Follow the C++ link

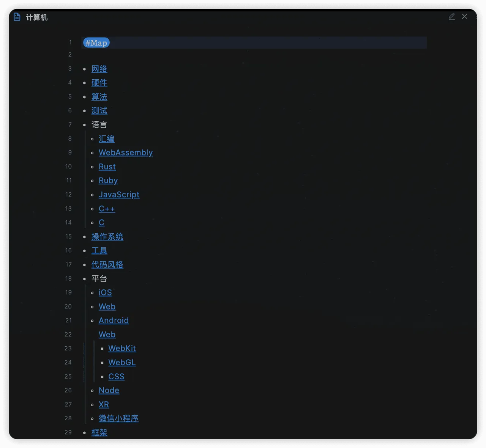point(107,209)
